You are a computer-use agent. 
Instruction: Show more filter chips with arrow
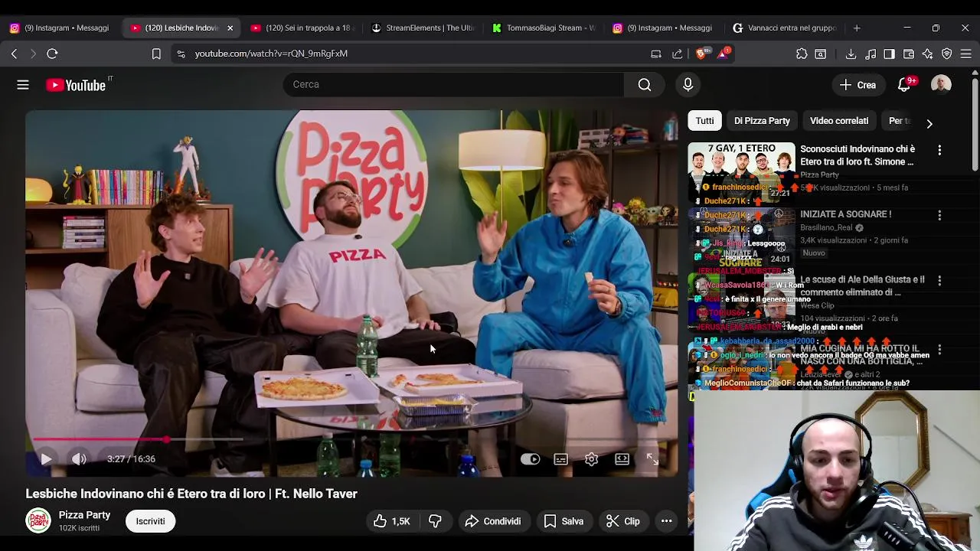pos(929,123)
